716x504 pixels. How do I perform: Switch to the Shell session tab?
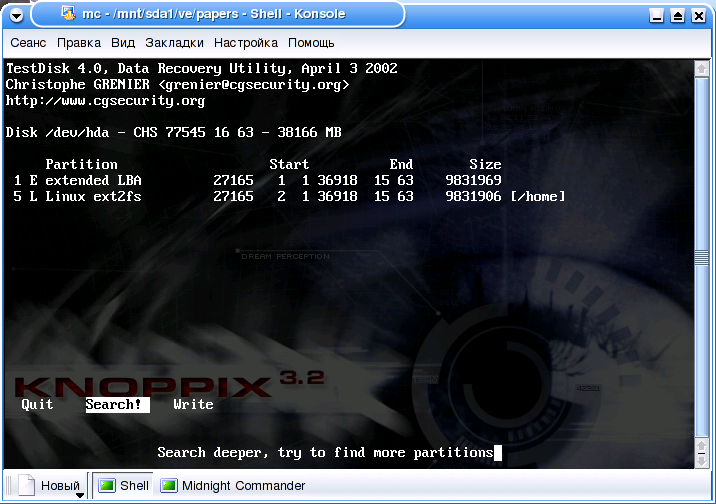coord(124,485)
